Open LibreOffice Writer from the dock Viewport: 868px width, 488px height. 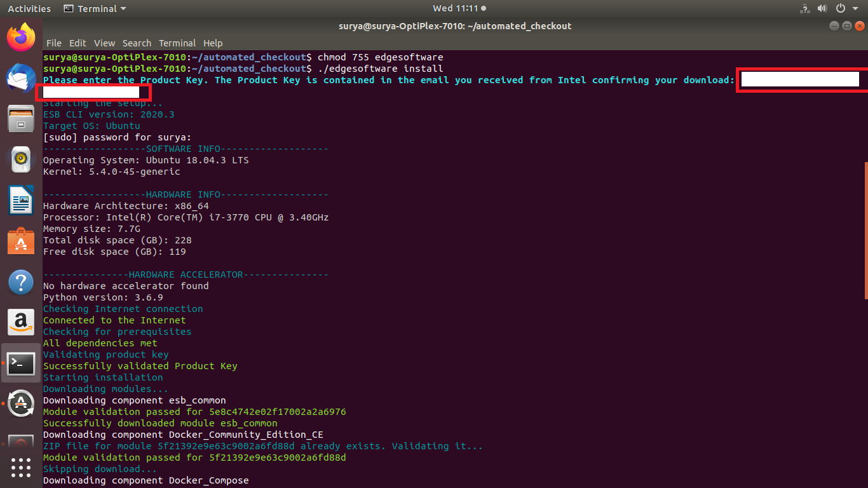pyautogui.click(x=21, y=200)
